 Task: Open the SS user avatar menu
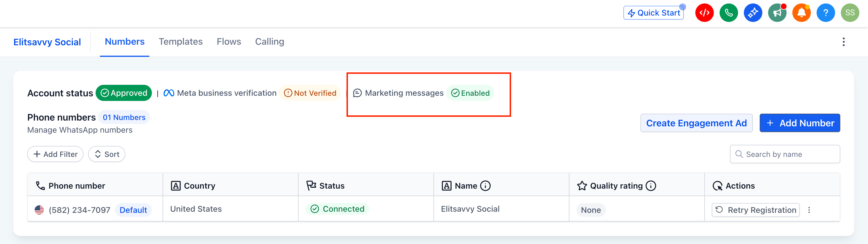(x=850, y=13)
